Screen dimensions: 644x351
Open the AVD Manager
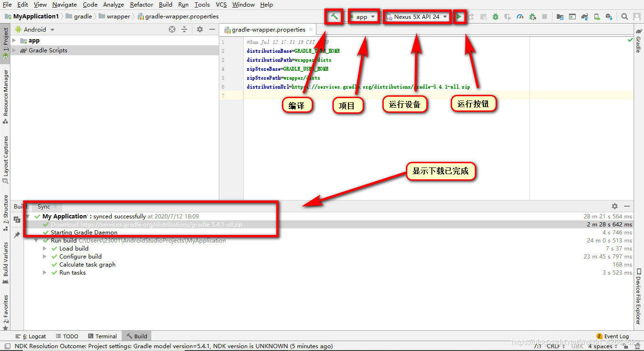[x=572, y=17]
